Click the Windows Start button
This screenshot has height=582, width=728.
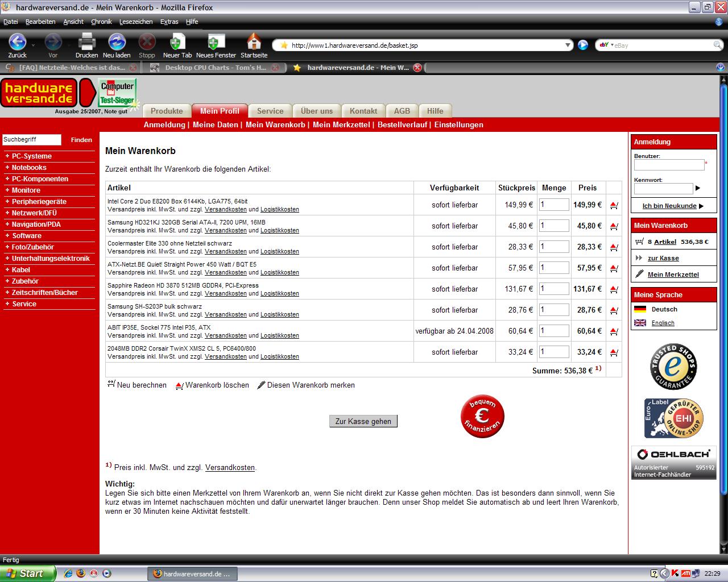pos(28,573)
